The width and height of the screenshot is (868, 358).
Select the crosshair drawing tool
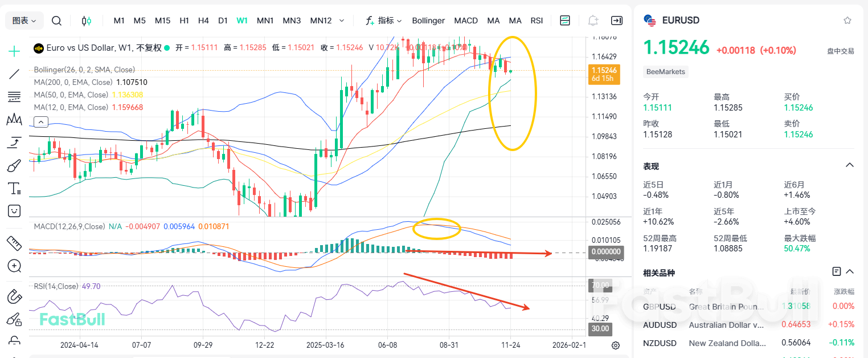(14, 51)
